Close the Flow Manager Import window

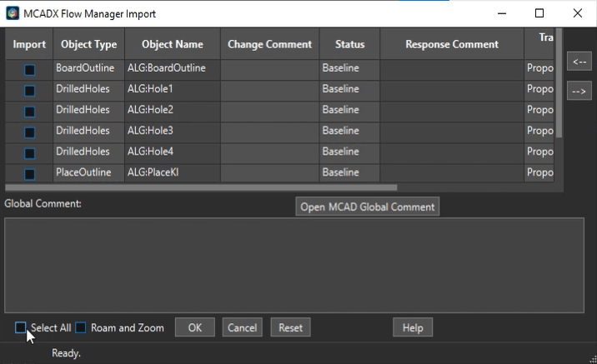coord(577,13)
